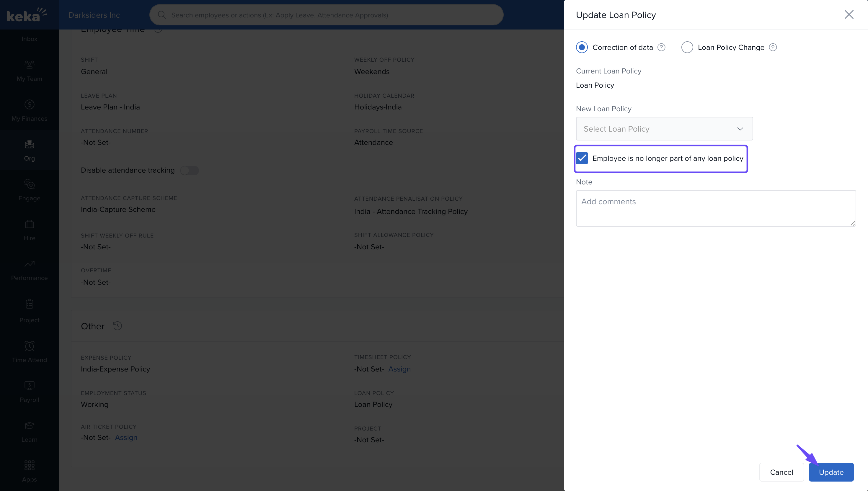This screenshot has height=491, width=868.
Task: Open the Time Attend clock icon
Action: click(29, 346)
